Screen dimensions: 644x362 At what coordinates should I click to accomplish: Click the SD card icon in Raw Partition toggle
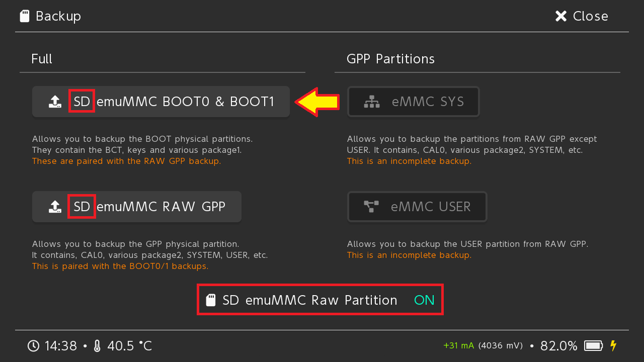tap(211, 300)
